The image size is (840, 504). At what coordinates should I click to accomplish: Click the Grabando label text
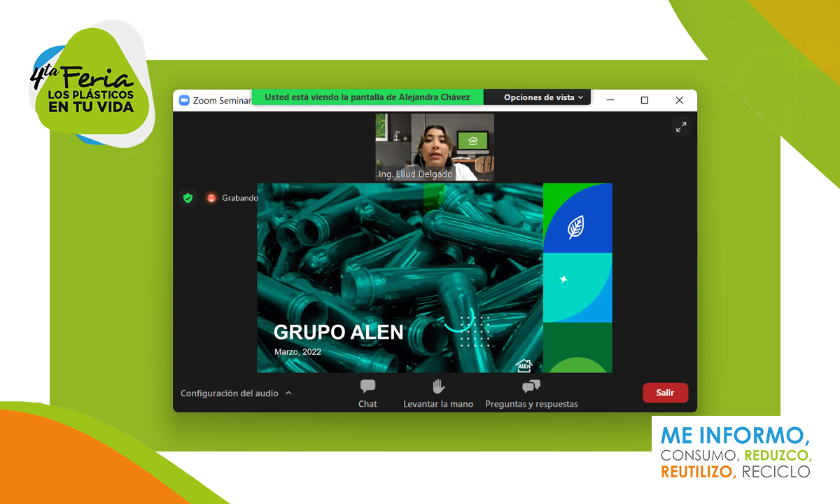point(239,198)
